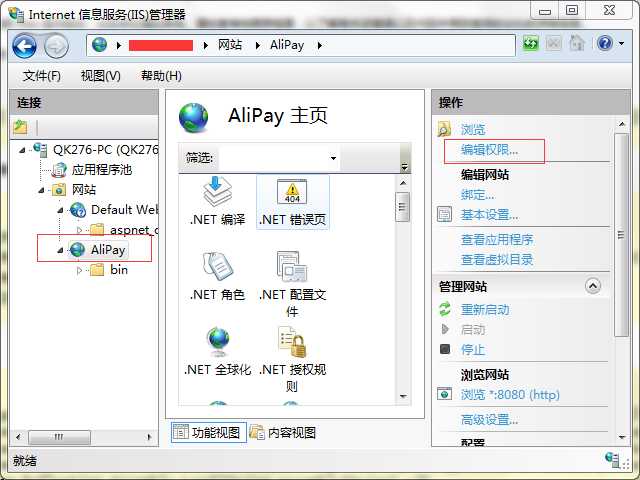Open the 筛选 filter dropdown arrow
This screenshot has height=480, width=640.
point(333,158)
